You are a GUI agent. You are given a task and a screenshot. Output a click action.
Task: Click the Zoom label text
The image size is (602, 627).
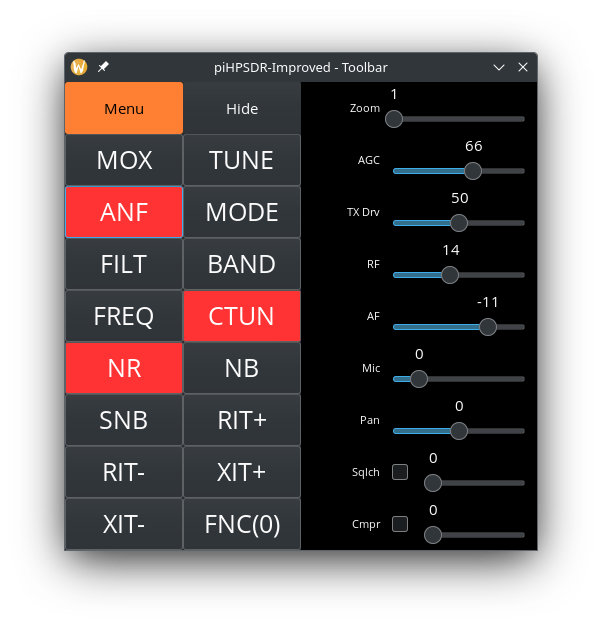365,108
